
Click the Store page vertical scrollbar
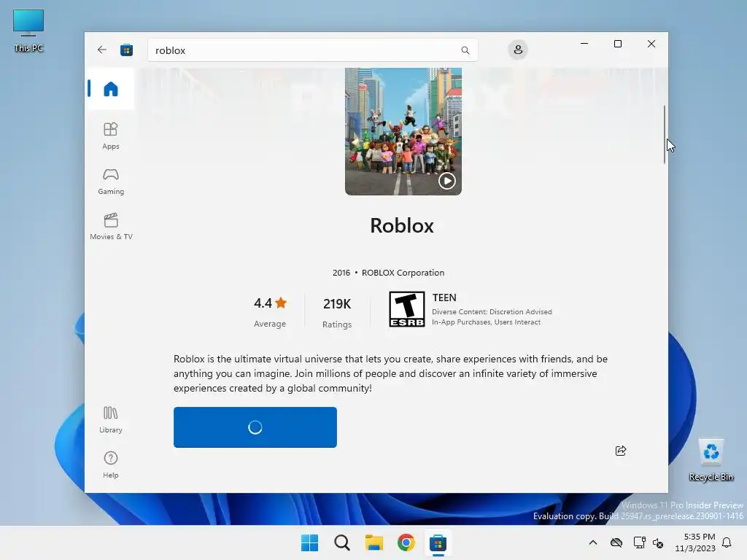pos(664,135)
